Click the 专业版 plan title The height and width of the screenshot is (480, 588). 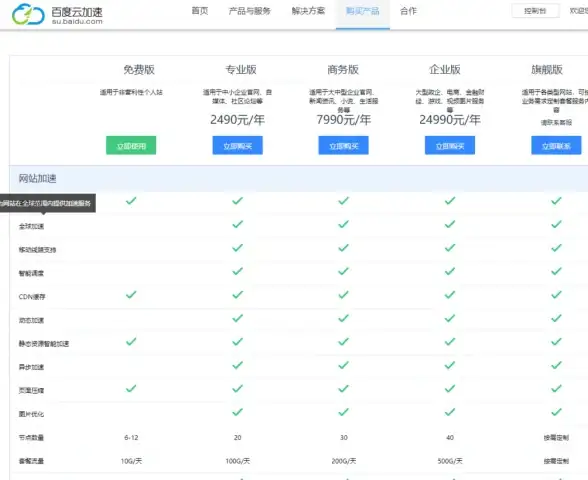(241, 69)
